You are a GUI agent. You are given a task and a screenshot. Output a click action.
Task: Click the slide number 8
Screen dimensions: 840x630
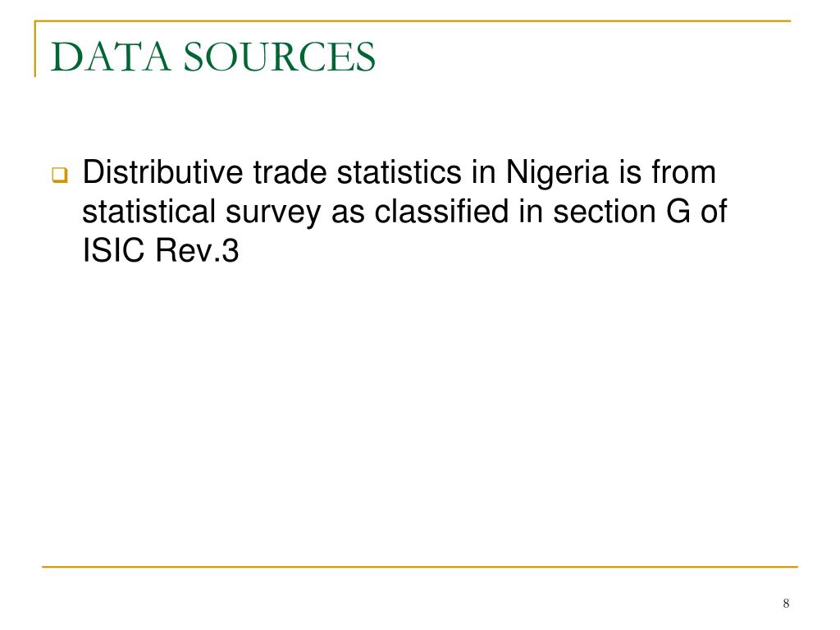pos(786,603)
